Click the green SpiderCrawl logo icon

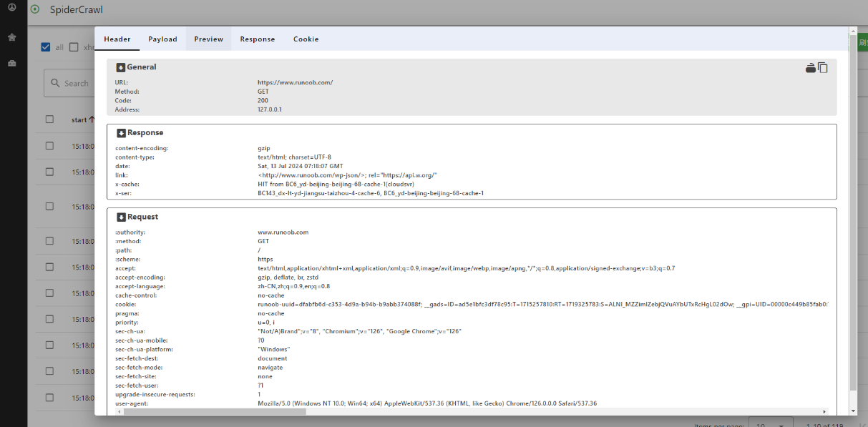click(x=35, y=10)
